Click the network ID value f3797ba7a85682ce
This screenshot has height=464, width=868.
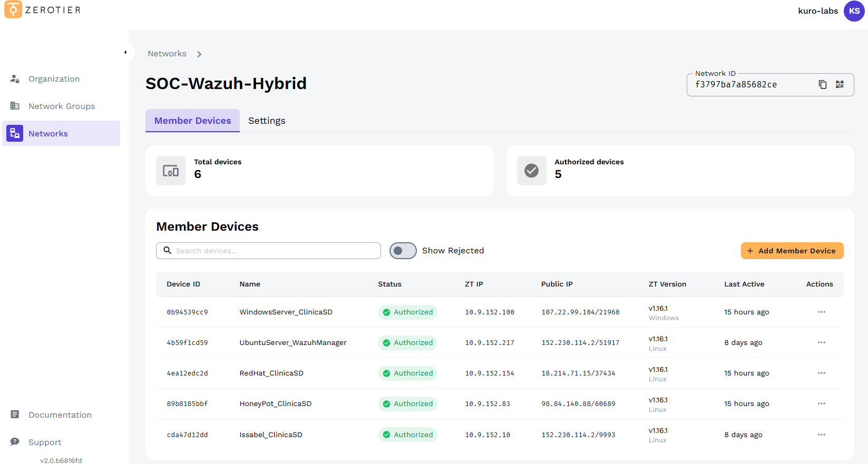(x=736, y=84)
